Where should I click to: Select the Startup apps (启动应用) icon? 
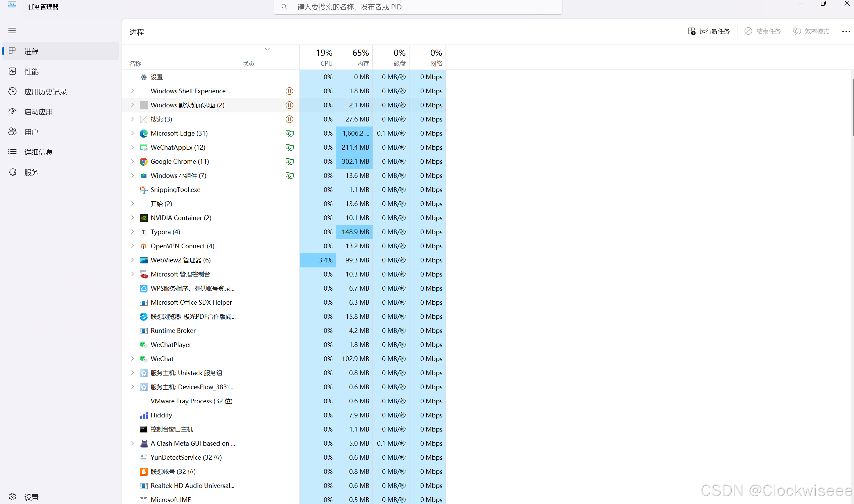(x=12, y=111)
